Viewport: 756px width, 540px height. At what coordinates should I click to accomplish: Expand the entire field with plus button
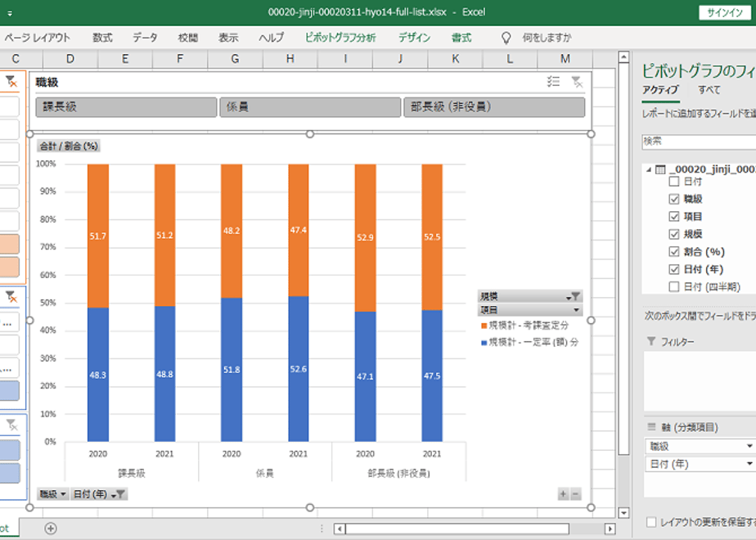[x=563, y=493]
